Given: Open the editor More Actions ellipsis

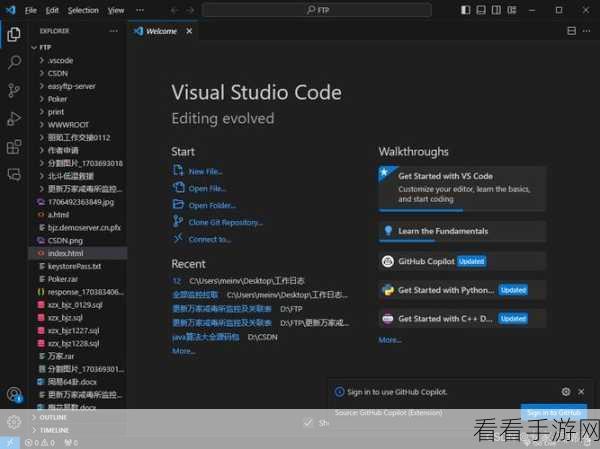Looking at the screenshot, I should tap(586, 31).
